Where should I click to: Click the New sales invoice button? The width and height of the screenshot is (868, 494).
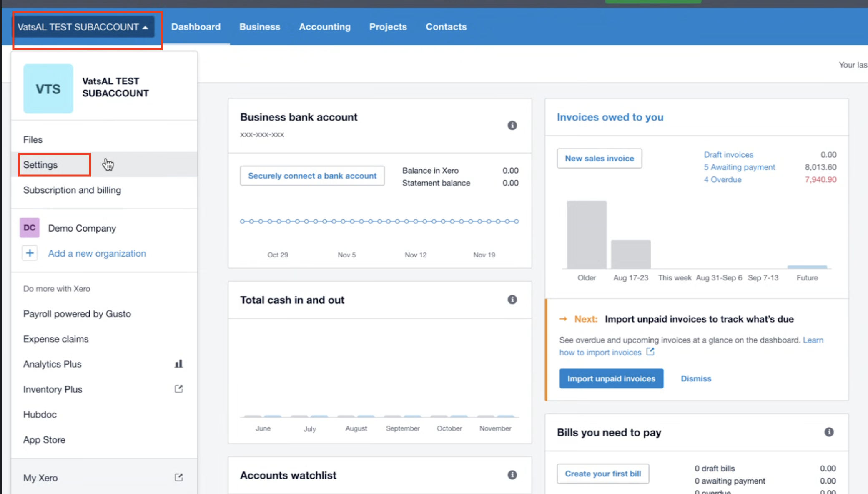(599, 159)
